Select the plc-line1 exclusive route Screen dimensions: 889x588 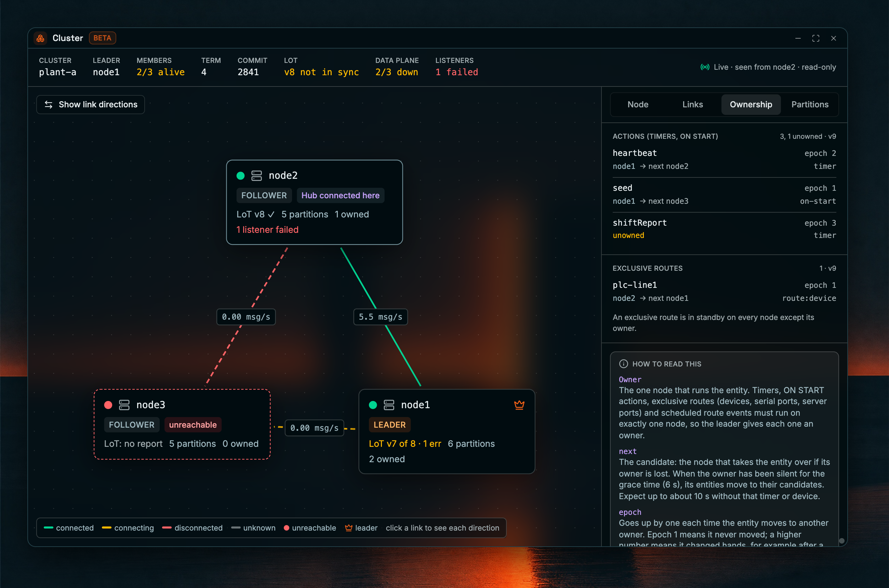724,291
